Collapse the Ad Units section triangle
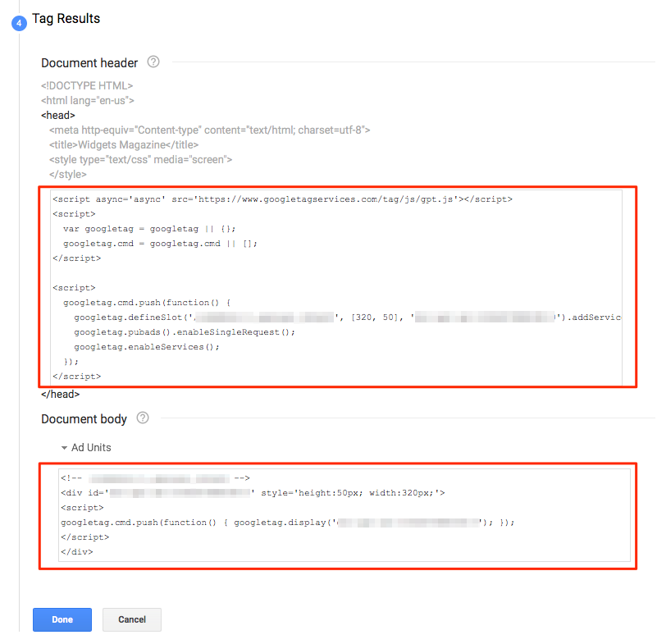Screen dimensions: 657x644 (x=64, y=448)
